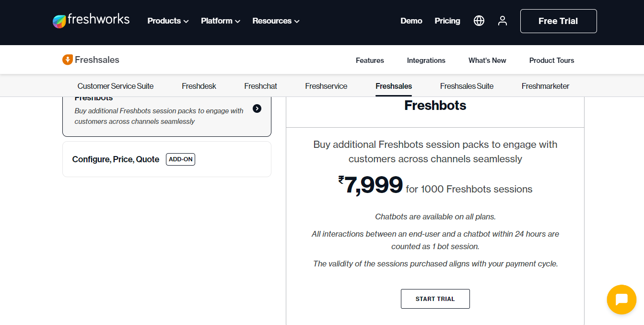Open the Pricing link

coord(447,21)
